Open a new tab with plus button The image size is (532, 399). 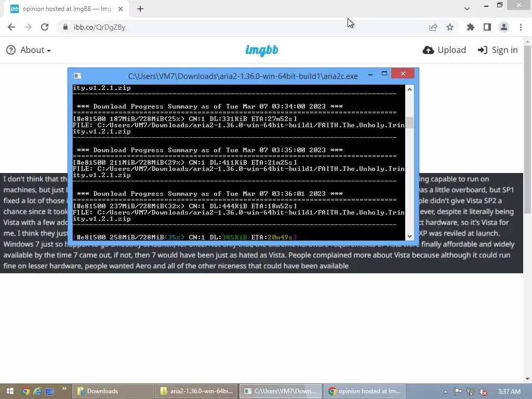140,9
